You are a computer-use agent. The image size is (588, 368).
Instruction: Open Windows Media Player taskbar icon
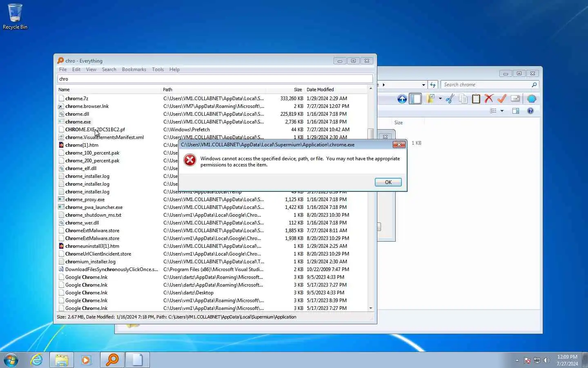tap(86, 360)
